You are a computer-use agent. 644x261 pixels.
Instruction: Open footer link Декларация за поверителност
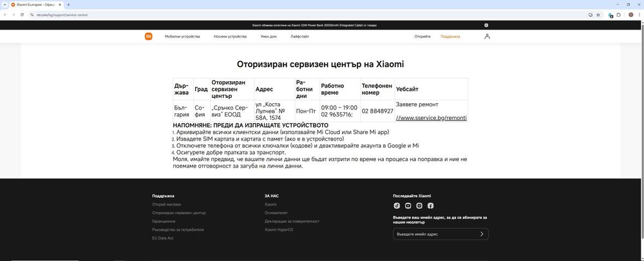pyautogui.click(x=292, y=221)
